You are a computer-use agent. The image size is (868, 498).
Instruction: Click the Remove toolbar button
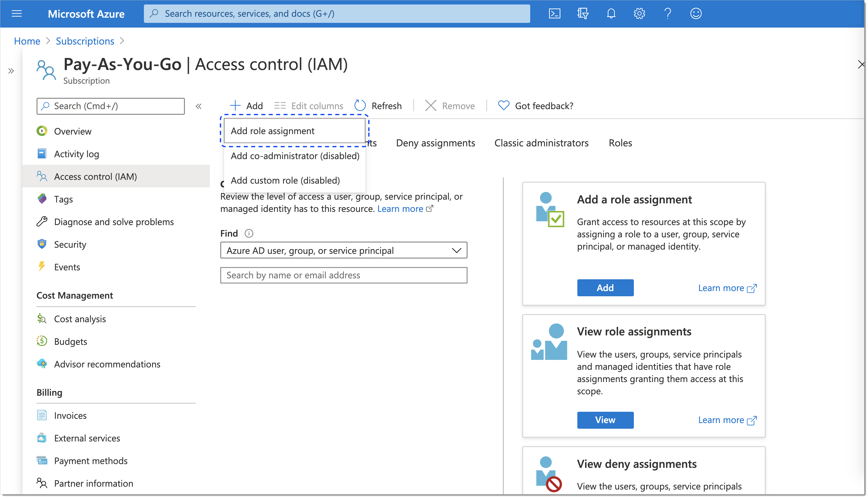pos(450,106)
